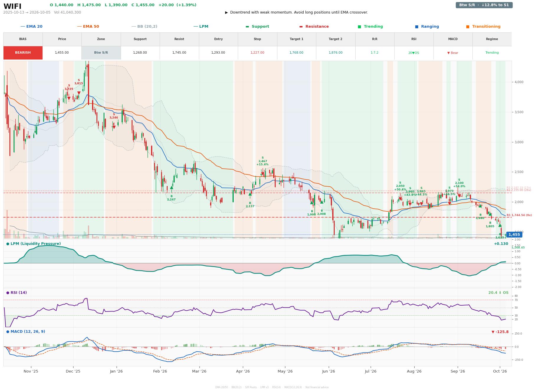Select the EMA 50 legend entry
Viewport: 535px width, 392px height.
88,27
